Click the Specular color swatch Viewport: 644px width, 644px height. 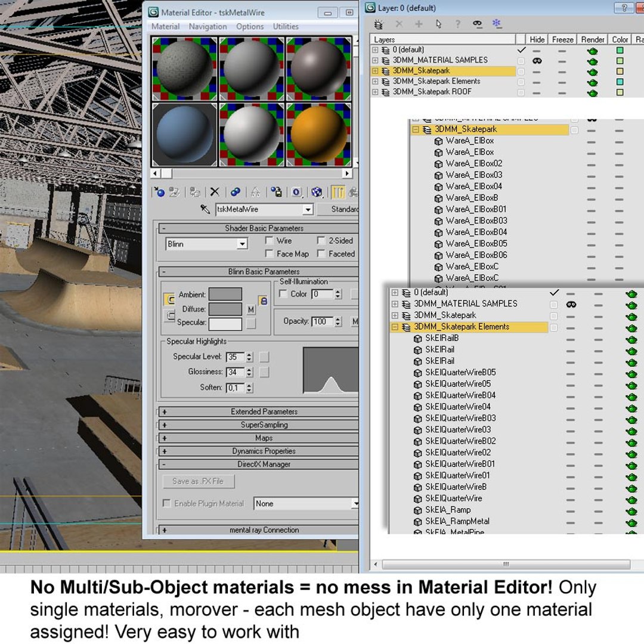(225, 324)
